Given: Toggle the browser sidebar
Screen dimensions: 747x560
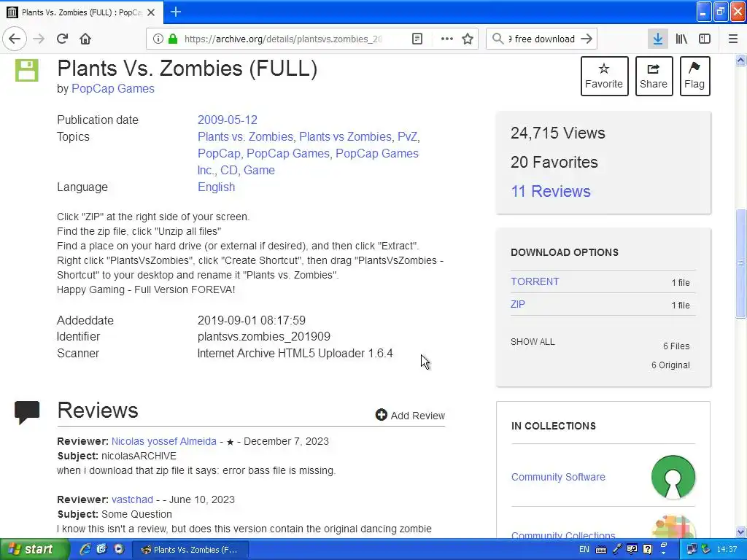Looking at the screenshot, I should [x=705, y=39].
